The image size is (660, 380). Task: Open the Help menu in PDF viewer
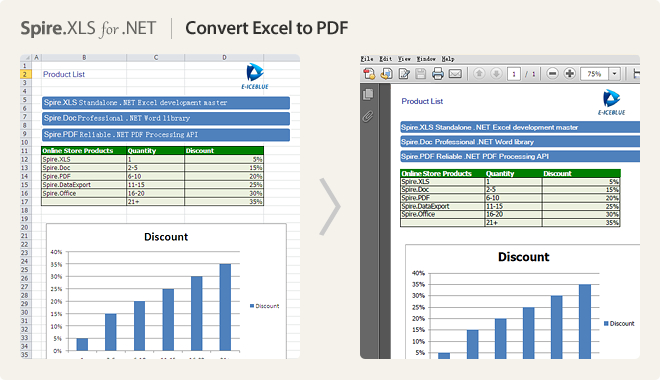coord(448,59)
